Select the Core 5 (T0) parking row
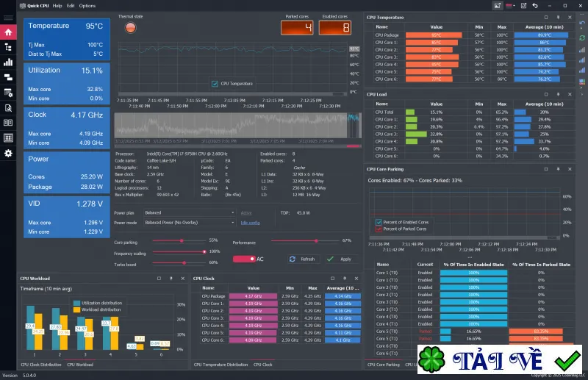 473,331
